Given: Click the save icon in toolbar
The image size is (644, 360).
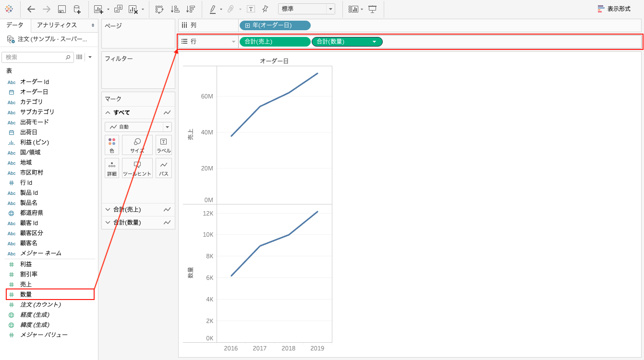Looking at the screenshot, I should [x=61, y=9].
